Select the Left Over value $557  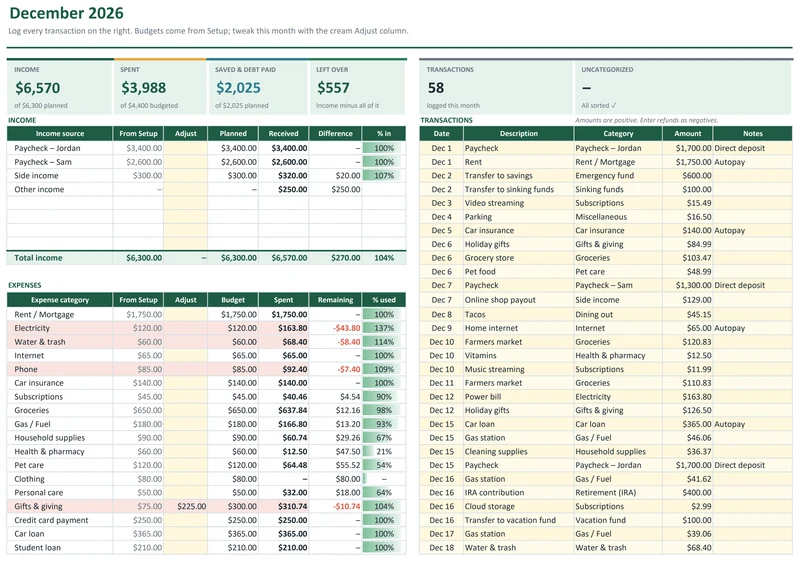(x=333, y=88)
